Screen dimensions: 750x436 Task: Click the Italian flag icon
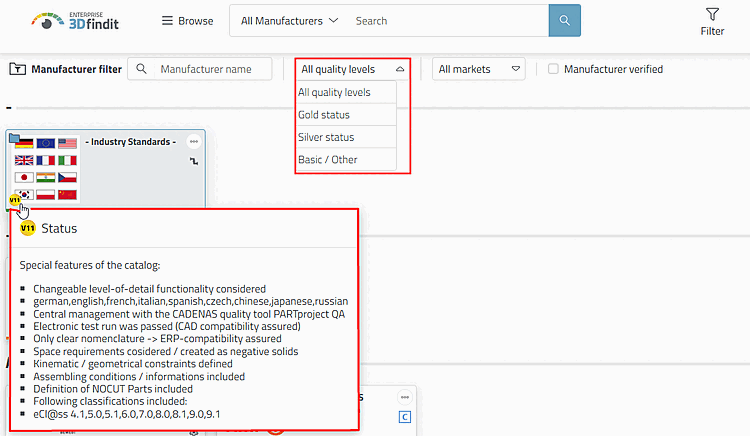click(67, 160)
